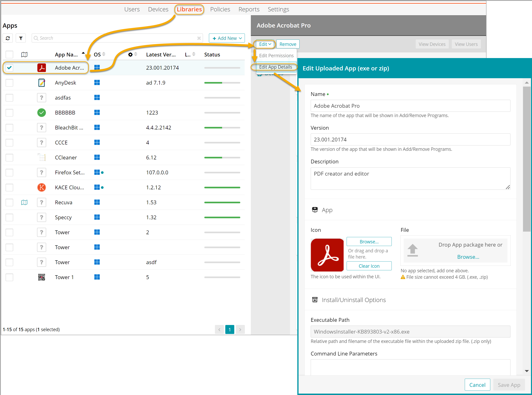Click the CCleaner status progress bar
Screen dimensions: 532x395
(x=222, y=158)
